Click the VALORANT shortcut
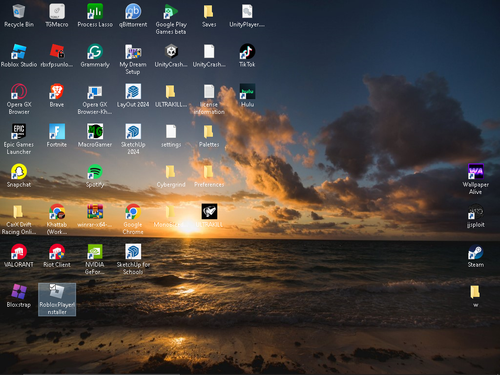Screen dimensions: 500x375 coord(19,252)
